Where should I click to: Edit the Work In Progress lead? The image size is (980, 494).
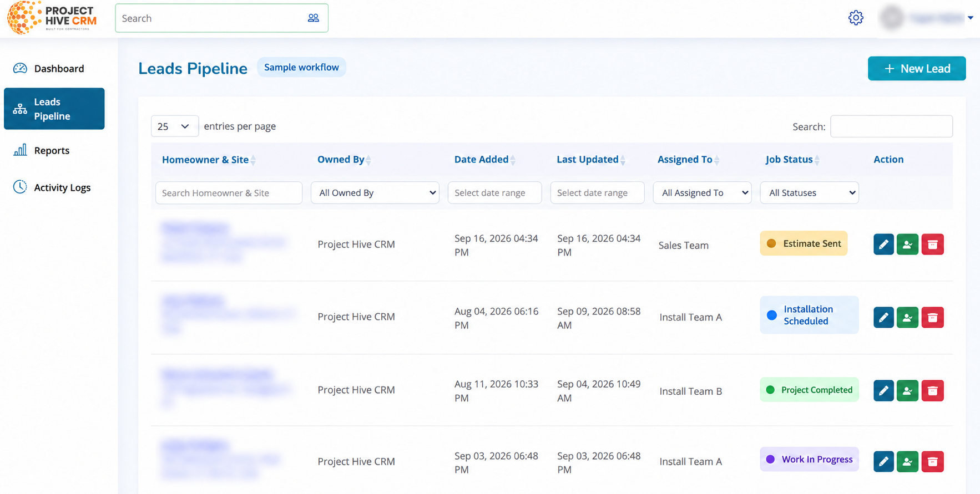point(883,461)
